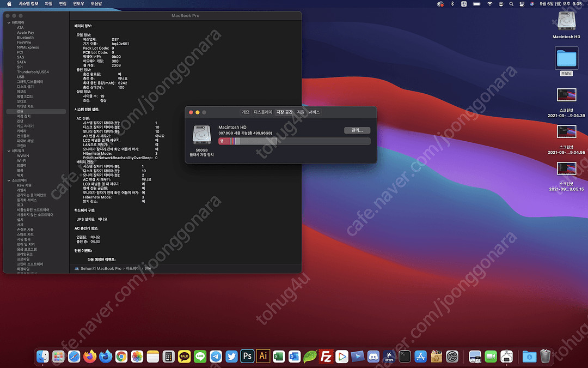Switch to the 개요 tab
588x368 pixels.
point(246,112)
